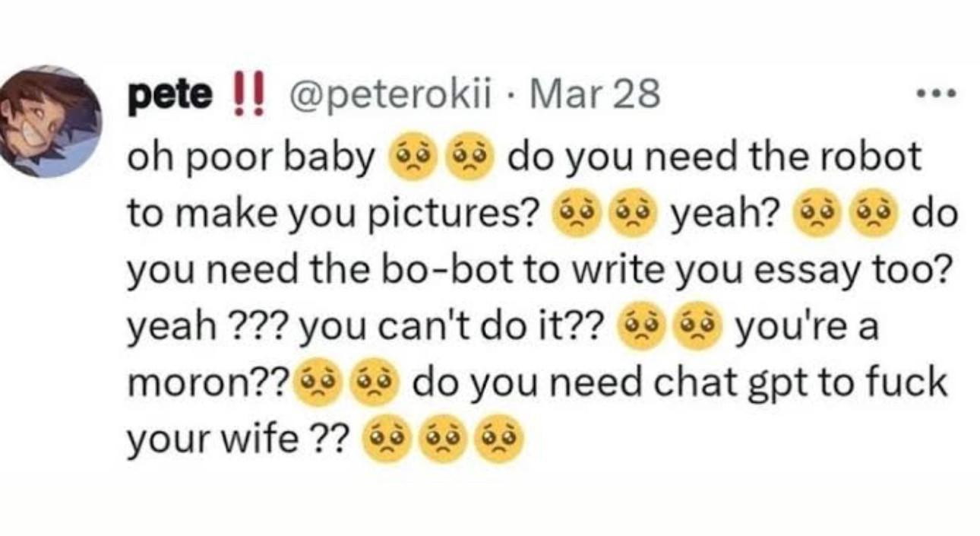
Task: Click the word "essay" in the tweet
Action: pos(828,271)
